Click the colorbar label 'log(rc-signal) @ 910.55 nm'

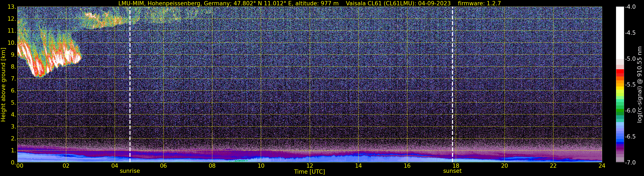640,85
